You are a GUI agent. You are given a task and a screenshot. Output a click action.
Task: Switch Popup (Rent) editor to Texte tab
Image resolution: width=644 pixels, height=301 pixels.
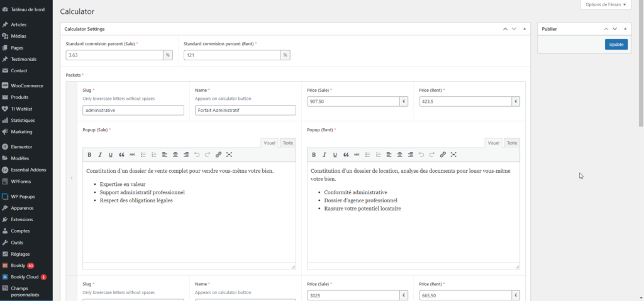(512, 143)
